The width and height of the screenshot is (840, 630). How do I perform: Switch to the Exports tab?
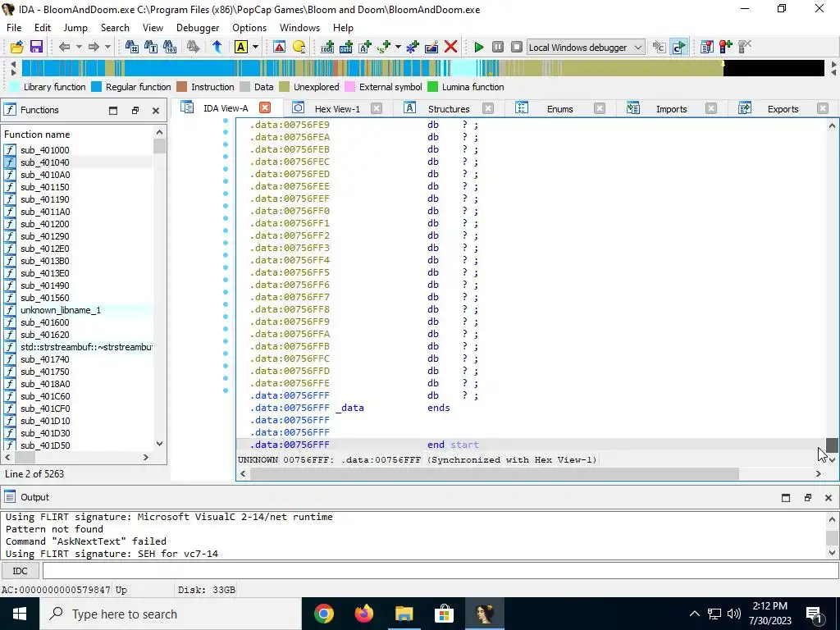[783, 109]
